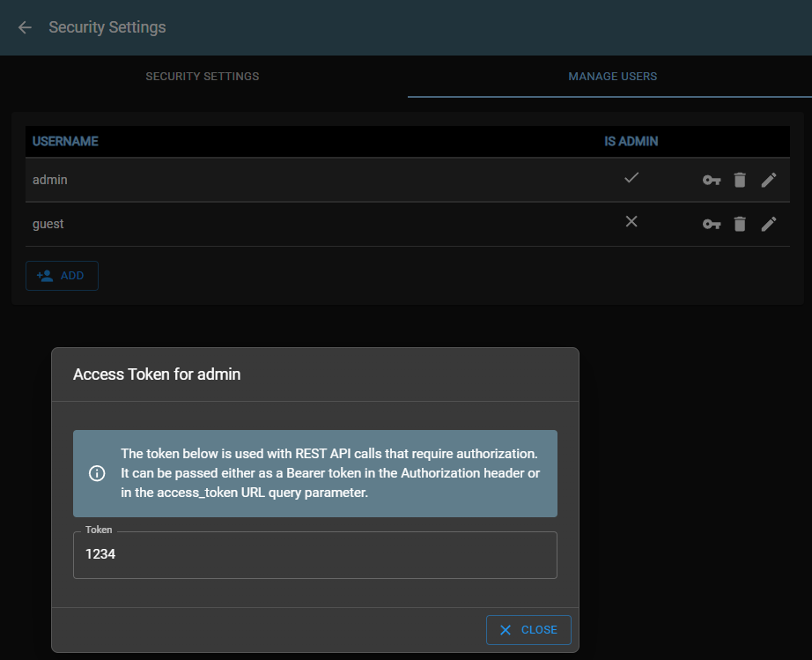Select the admin username row
812x660 pixels.
coord(50,180)
